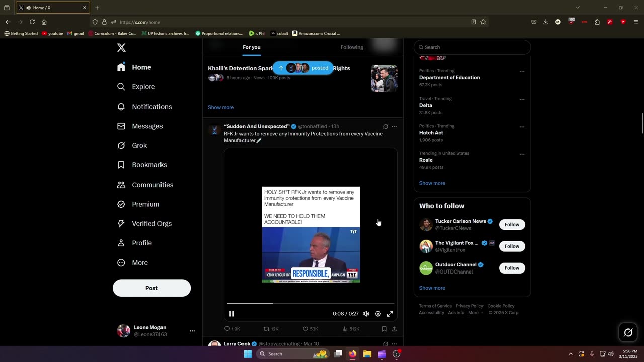The height and width of the screenshot is (362, 644).
Task: Seek using the video progress bar
Action: click(311, 304)
